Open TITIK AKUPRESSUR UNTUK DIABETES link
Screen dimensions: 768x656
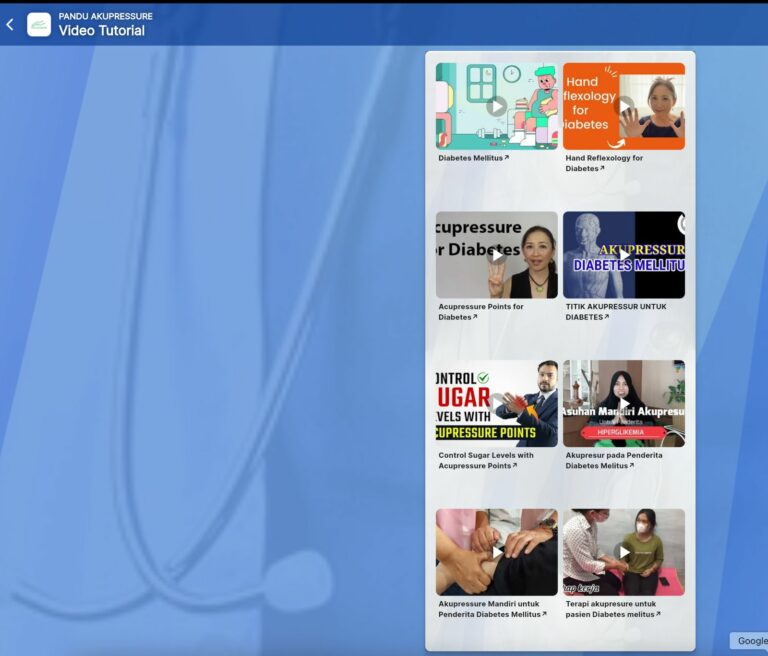(615, 312)
